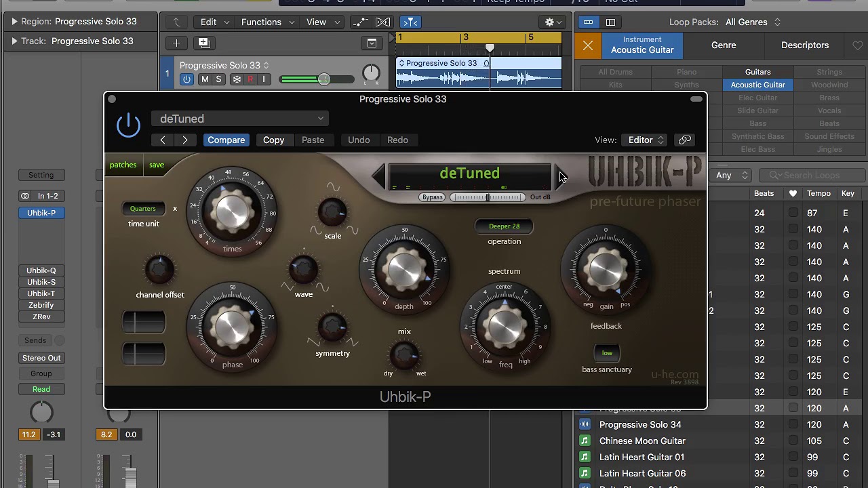Screen dimensions: 868x488
Task: Click the Uhbik-P output dB slider
Action: (488, 197)
